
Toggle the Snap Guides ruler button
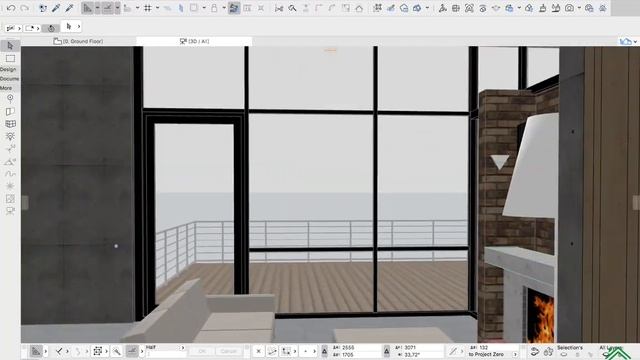pyautogui.click(x=107, y=8)
